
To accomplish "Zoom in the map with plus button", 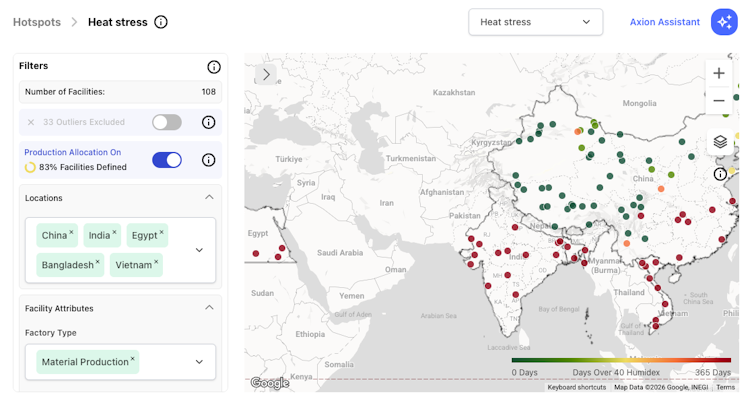I will pyautogui.click(x=718, y=73).
